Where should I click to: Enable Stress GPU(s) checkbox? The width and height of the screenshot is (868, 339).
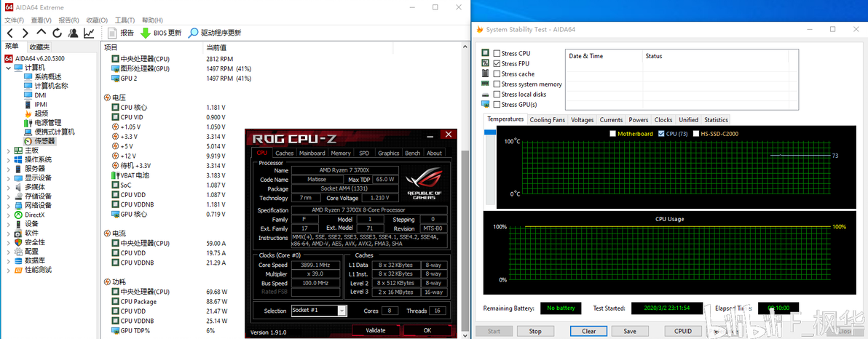click(x=497, y=105)
